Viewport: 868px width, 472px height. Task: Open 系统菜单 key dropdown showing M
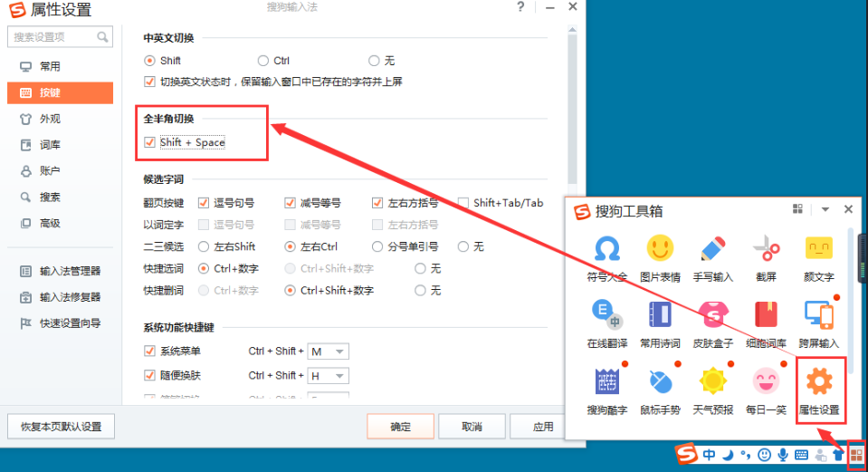click(x=329, y=352)
